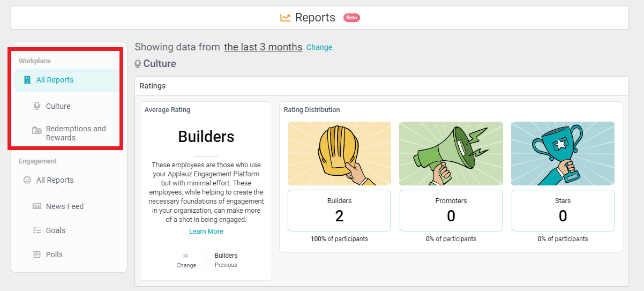
Task: Click the Redemptions and Rewards gift icon
Action: click(37, 130)
